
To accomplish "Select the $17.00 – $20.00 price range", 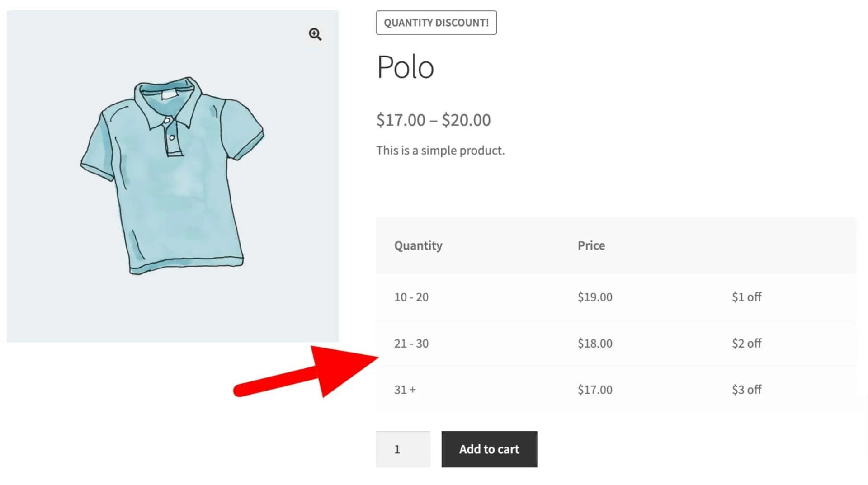I will 433,120.
